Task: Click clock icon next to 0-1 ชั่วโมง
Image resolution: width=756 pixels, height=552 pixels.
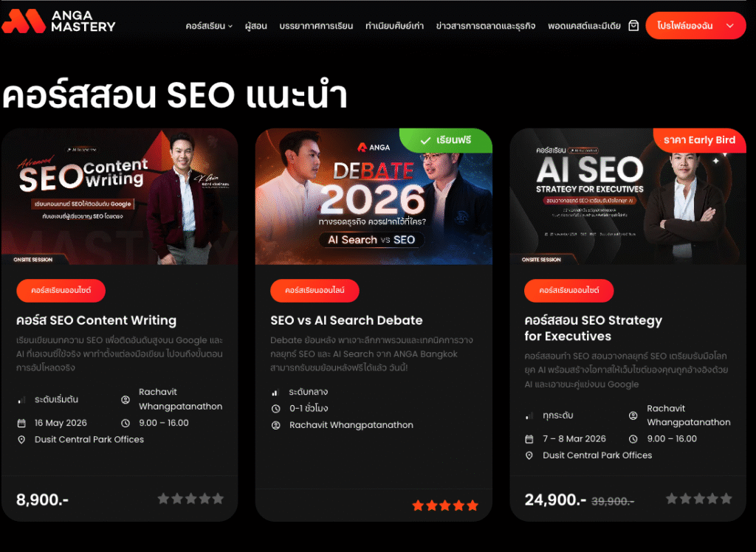Action: [276, 409]
